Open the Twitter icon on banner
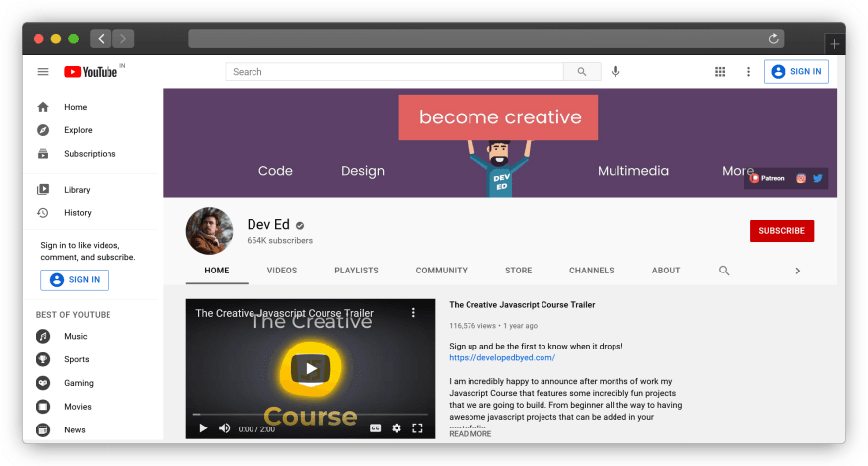Viewport: 868px width, 466px height. point(818,178)
